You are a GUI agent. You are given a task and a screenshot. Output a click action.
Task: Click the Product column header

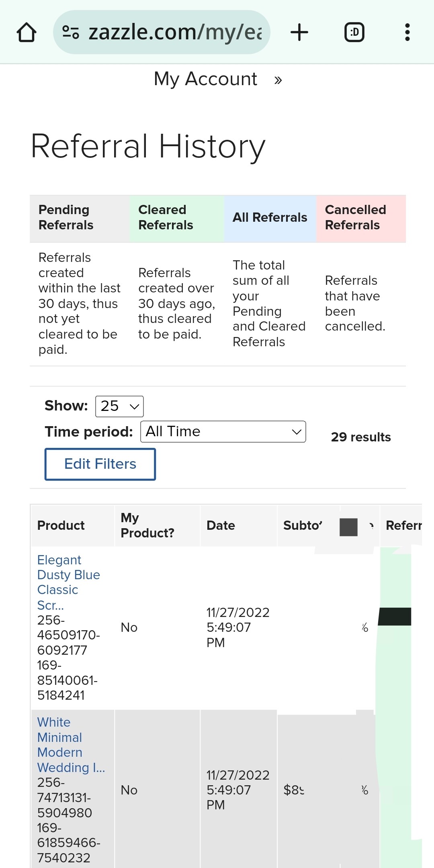pyautogui.click(x=61, y=525)
